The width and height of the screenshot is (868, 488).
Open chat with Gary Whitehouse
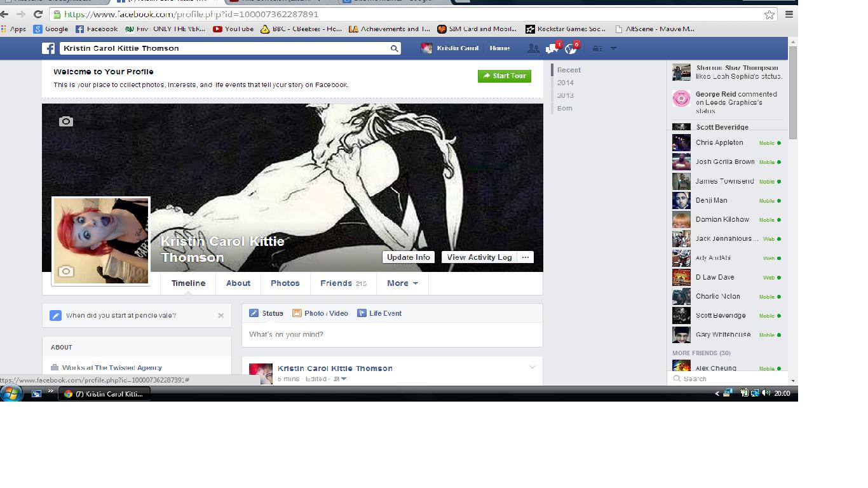click(728, 335)
